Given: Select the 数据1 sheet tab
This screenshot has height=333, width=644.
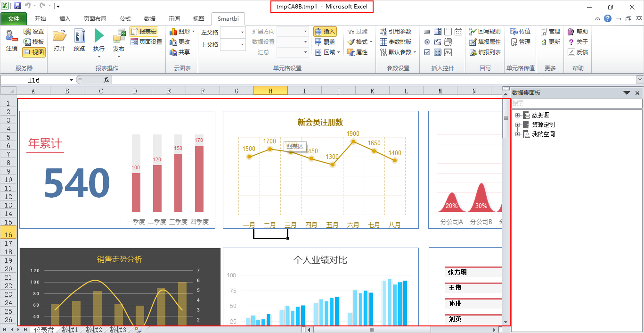Looking at the screenshot, I should pos(70,330).
